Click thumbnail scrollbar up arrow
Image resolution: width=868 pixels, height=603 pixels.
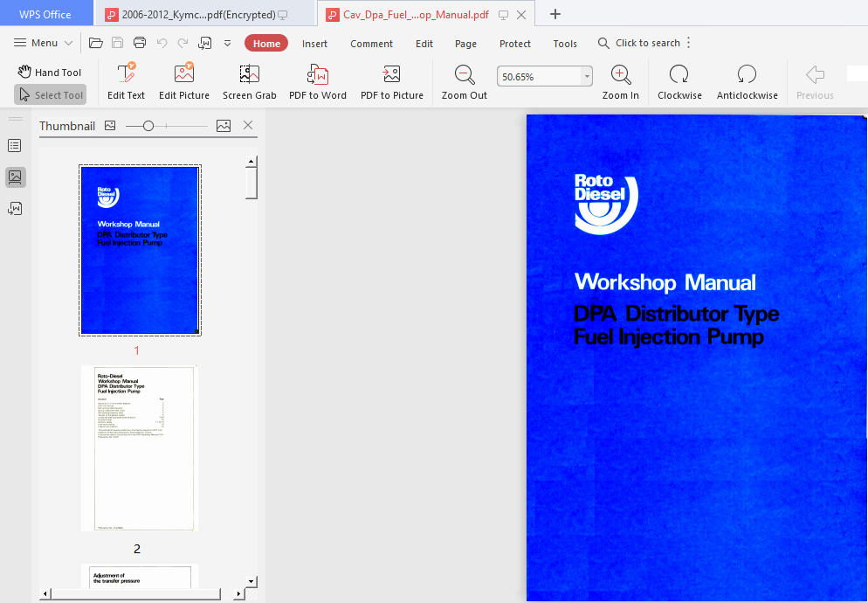pyautogui.click(x=251, y=162)
